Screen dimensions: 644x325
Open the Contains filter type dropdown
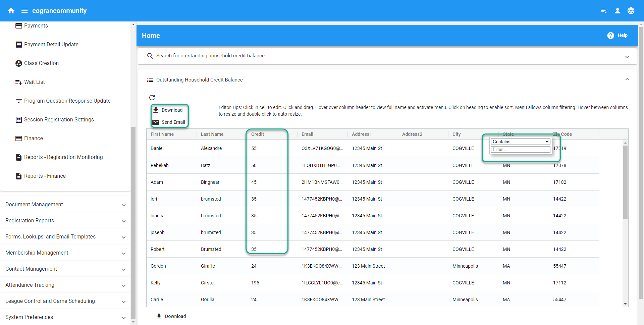[x=521, y=142]
